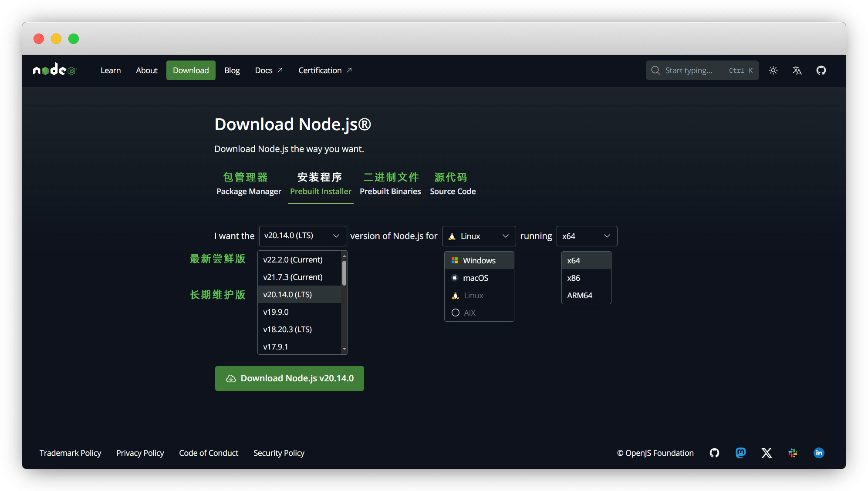The height and width of the screenshot is (491, 868).
Task: Expand the Linux platform dropdown
Action: point(479,236)
